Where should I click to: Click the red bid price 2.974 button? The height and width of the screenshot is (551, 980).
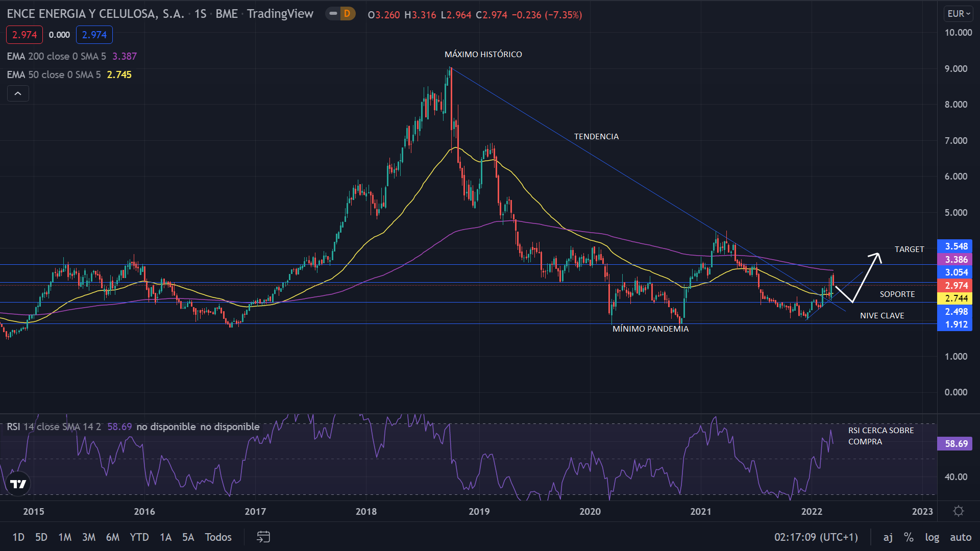24,35
